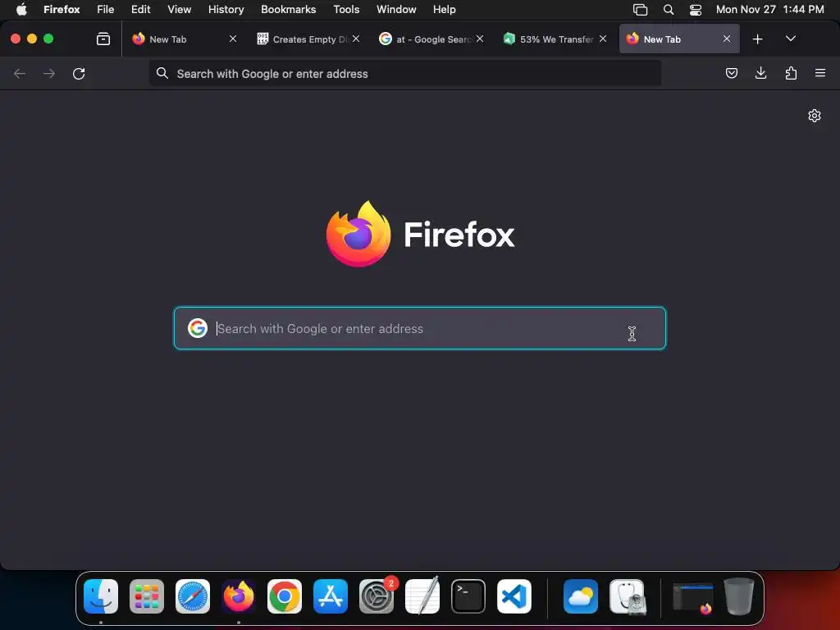Image resolution: width=840 pixels, height=630 pixels.
Task: Open the App Store from the Dock
Action: [331, 596]
